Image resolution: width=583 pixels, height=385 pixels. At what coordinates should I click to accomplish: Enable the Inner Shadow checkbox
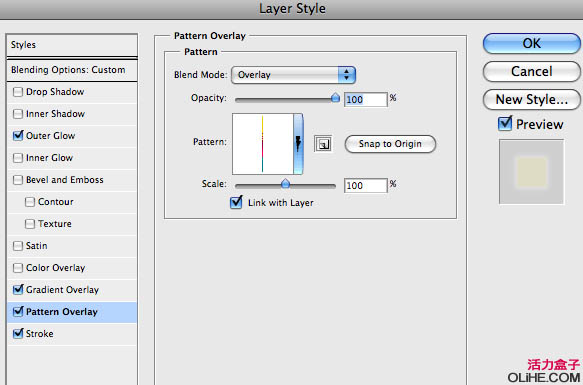coord(18,114)
